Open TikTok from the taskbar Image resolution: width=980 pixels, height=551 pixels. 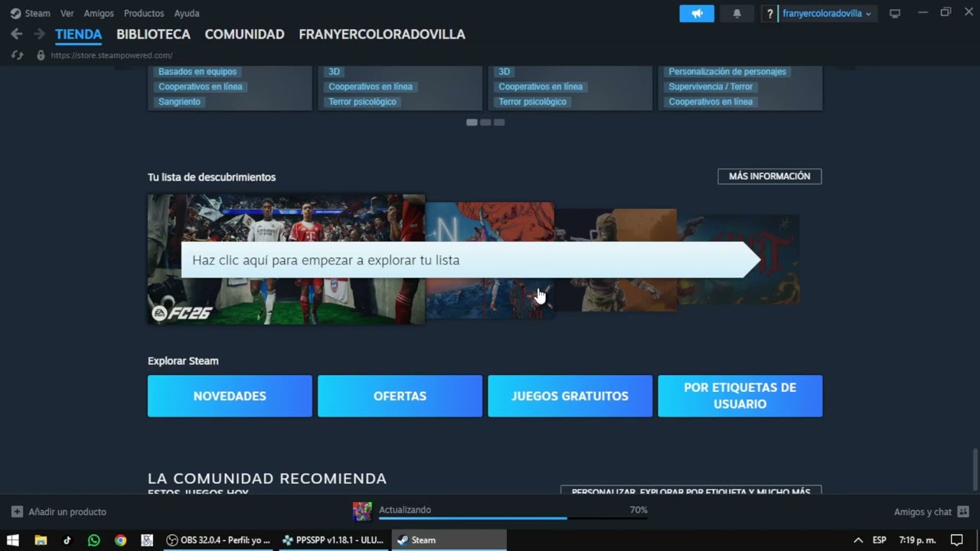(x=67, y=540)
